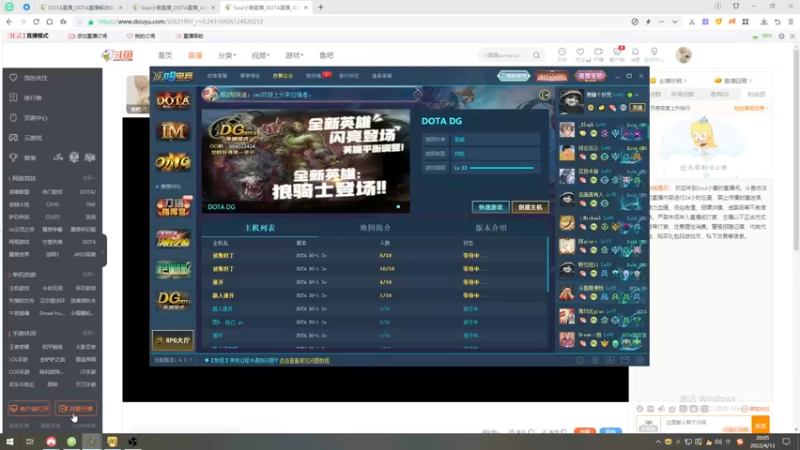Click the logout arrow icon above the user panel
Image resolution: width=800 pixels, height=450 pixels.
tap(544, 95)
